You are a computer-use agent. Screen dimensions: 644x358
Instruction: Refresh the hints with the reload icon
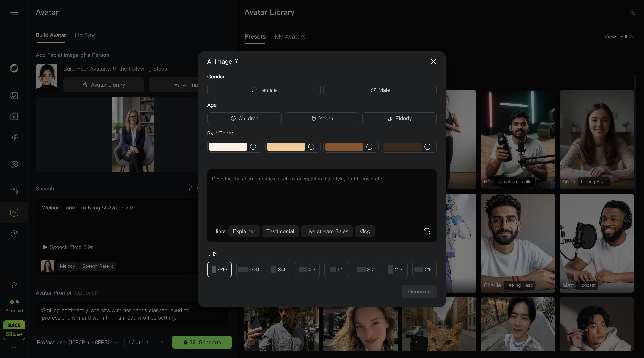(x=427, y=231)
